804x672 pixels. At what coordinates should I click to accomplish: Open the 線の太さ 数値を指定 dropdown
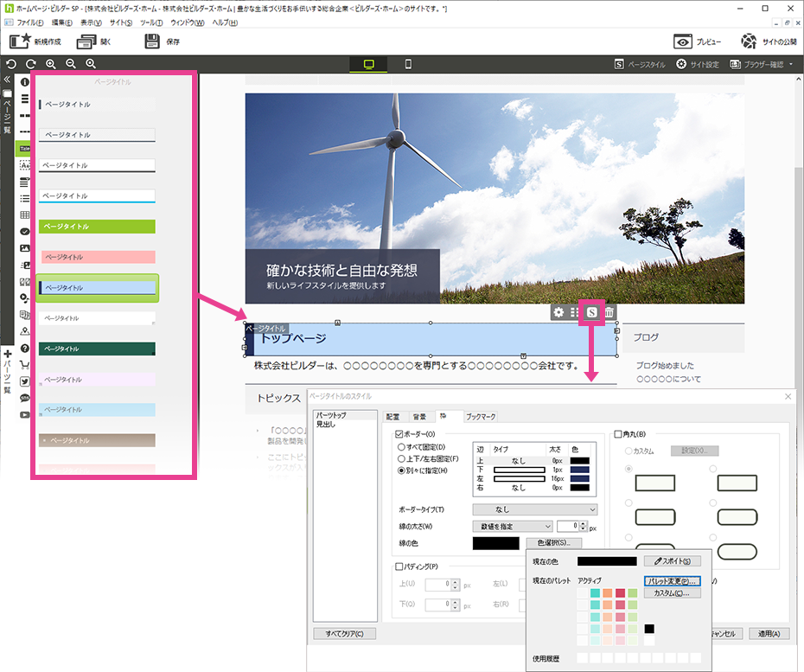[x=513, y=527]
